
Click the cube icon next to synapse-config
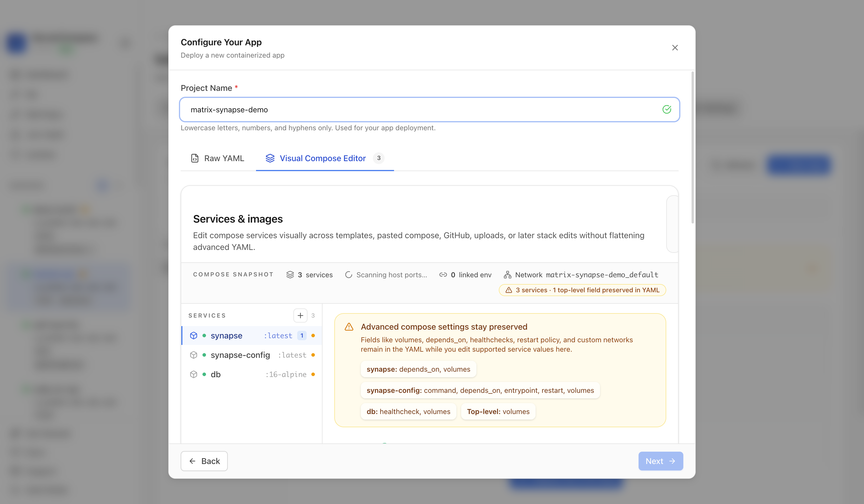[x=194, y=355]
